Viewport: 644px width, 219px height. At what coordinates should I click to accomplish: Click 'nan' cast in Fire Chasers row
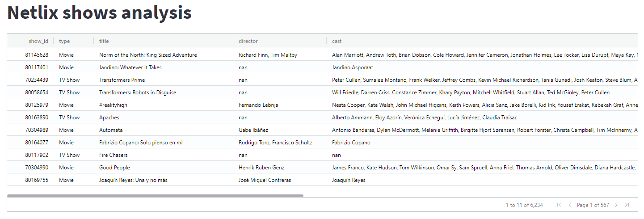tap(337, 155)
